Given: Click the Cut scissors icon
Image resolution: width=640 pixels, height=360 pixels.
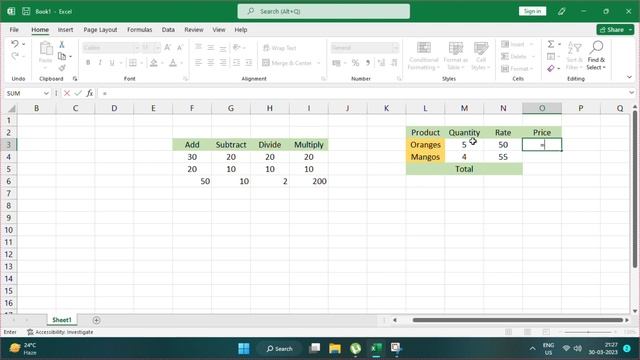Looking at the screenshot, I should coord(62,44).
